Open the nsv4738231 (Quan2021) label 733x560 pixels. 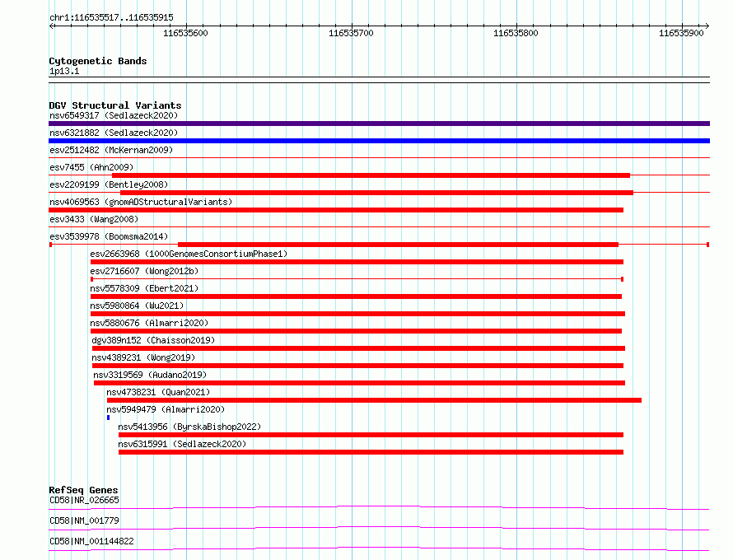click(158, 392)
